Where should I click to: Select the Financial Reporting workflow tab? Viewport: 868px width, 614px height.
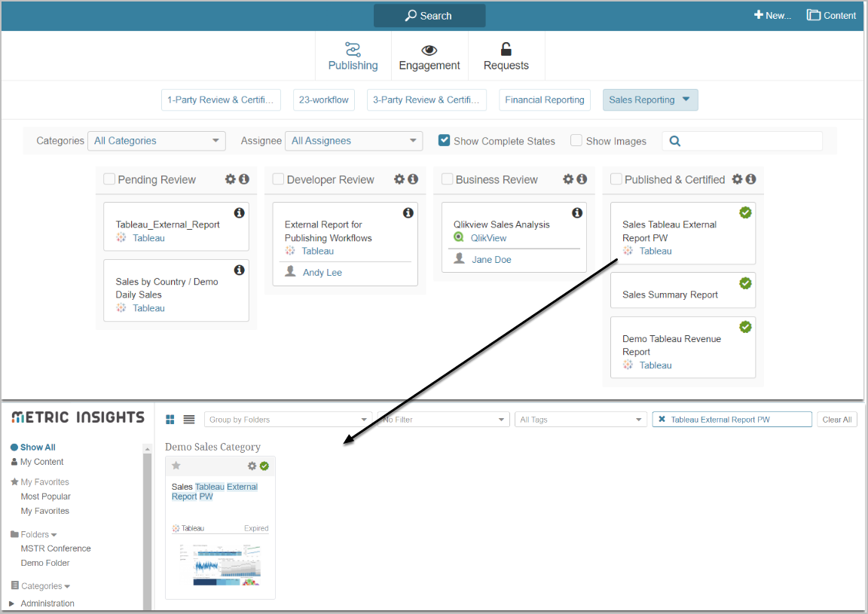click(x=545, y=99)
